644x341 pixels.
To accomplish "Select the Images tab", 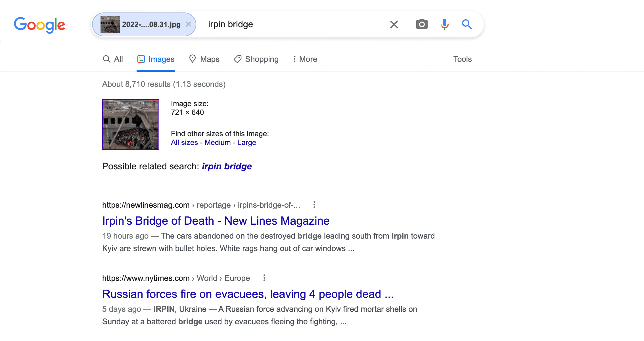I will (x=156, y=59).
